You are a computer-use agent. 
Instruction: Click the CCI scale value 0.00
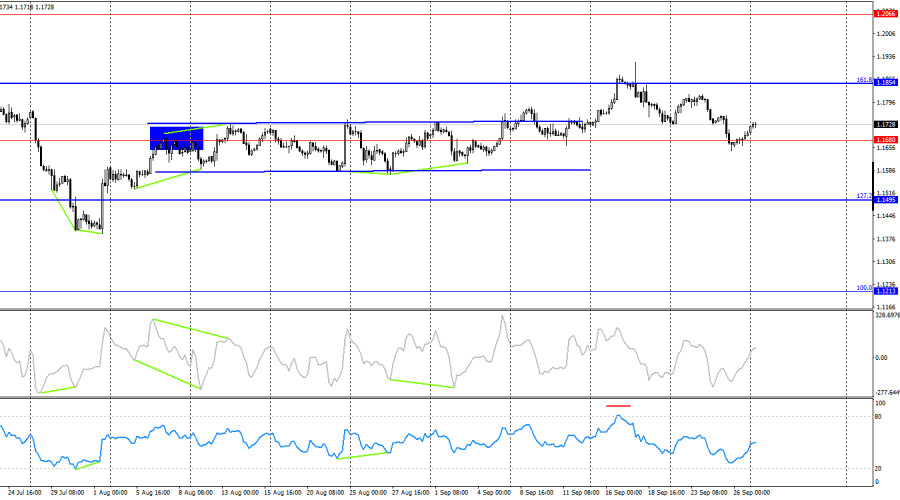click(882, 357)
